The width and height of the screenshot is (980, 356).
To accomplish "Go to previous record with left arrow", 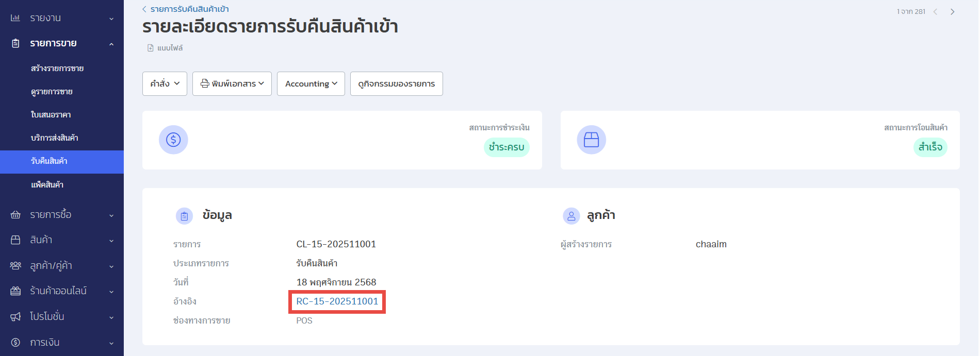I will coord(935,12).
